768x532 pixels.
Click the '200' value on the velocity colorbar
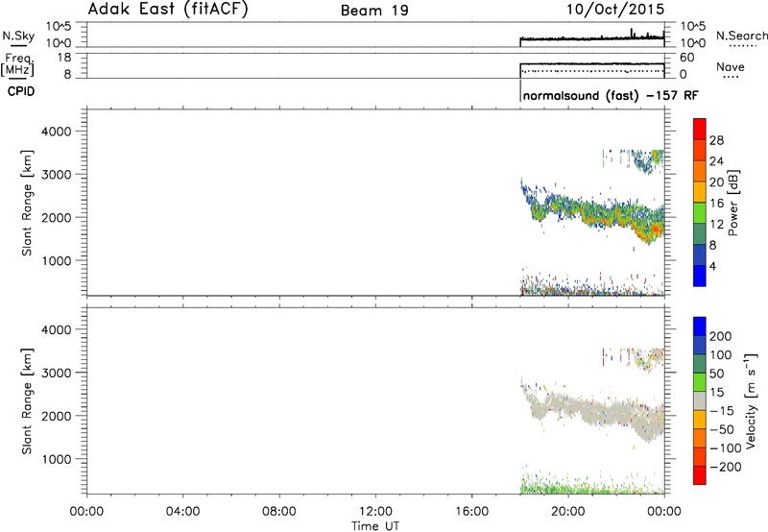[x=721, y=336]
